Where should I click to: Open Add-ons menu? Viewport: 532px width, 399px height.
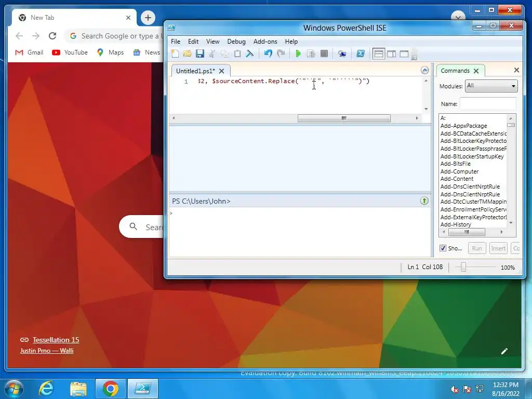point(265,42)
